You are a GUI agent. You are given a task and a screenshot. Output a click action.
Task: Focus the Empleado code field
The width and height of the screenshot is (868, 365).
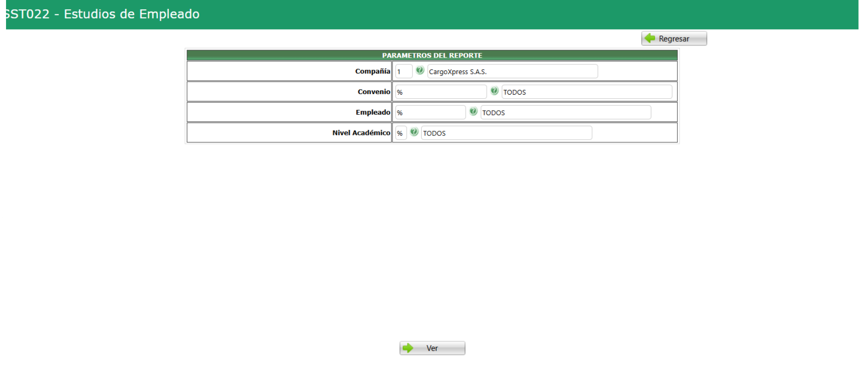430,112
